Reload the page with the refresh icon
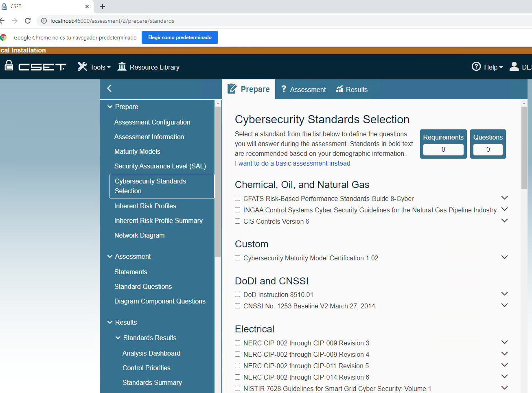 28,21
